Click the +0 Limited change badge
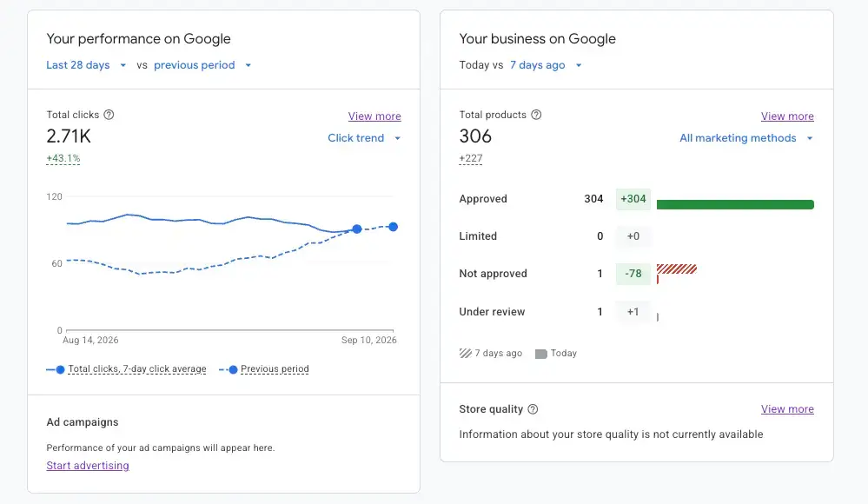Viewport: 868px width, 504px height. pyautogui.click(x=633, y=236)
